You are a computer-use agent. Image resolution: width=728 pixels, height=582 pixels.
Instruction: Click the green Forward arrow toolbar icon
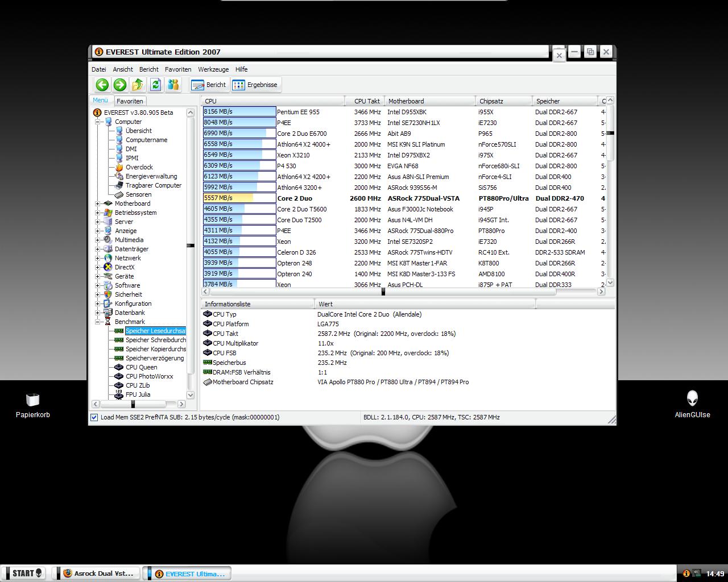click(120, 85)
